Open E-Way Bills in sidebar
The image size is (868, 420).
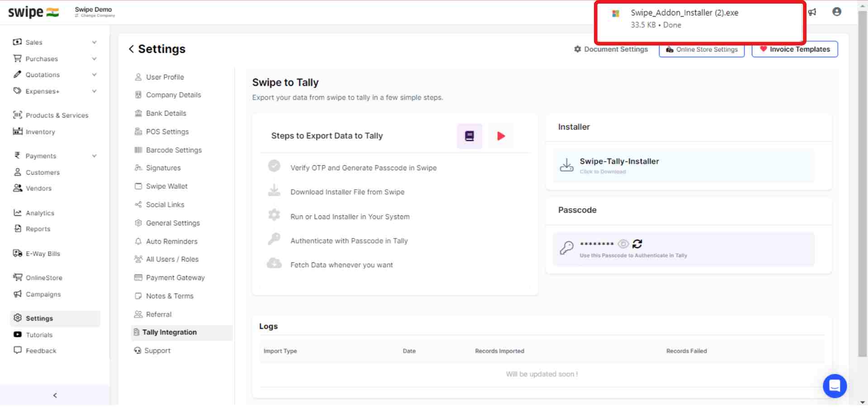pos(37,254)
